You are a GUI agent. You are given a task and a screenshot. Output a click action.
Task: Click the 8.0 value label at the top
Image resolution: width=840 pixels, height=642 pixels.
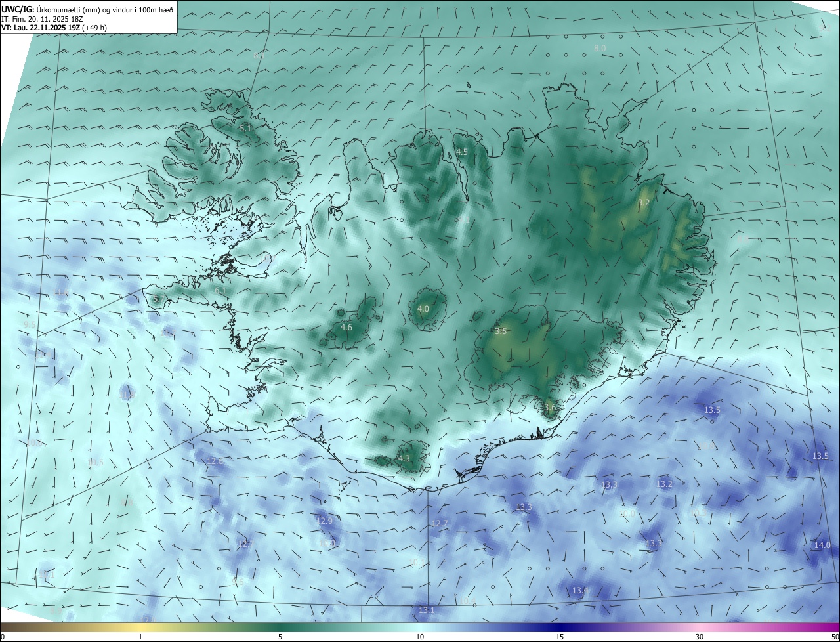tap(600, 48)
